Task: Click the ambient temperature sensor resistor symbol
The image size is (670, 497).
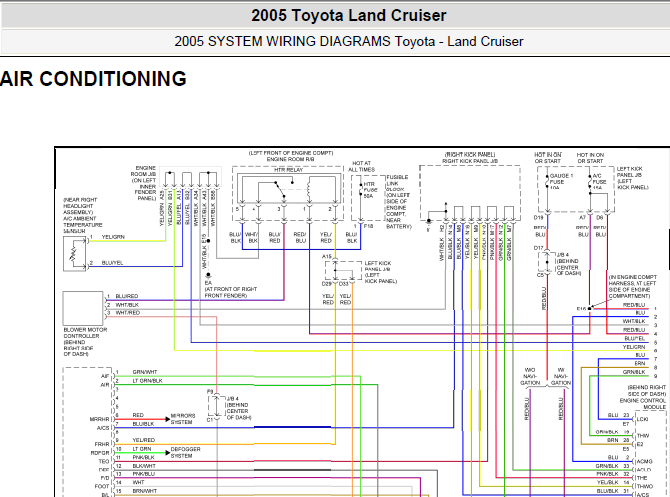Action: point(73,253)
